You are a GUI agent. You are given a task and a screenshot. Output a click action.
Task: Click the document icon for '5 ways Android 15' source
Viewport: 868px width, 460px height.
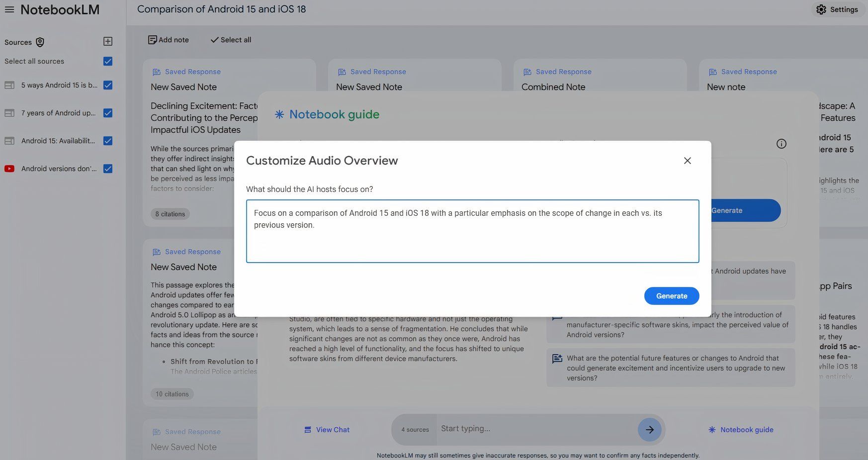pyautogui.click(x=9, y=85)
